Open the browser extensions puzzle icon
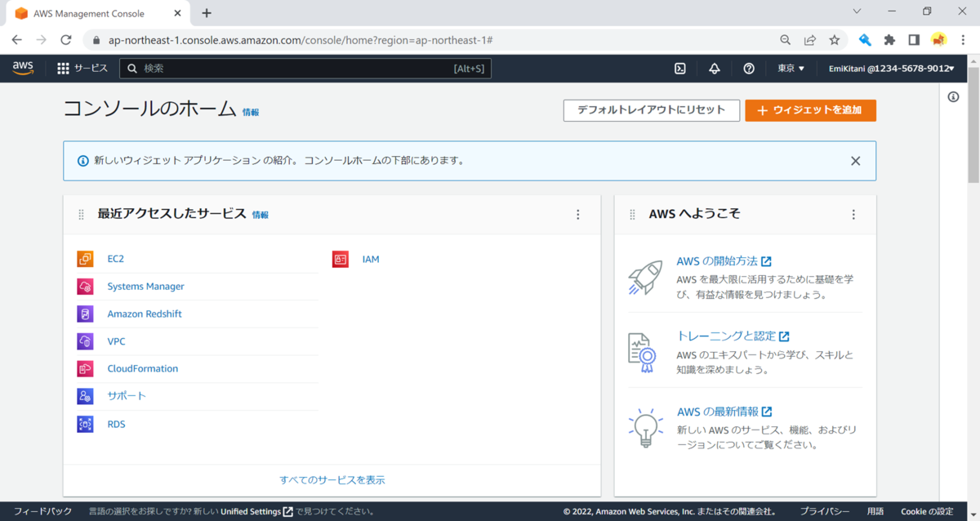This screenshot has width=980, height=521. click(x=889, y=39)
